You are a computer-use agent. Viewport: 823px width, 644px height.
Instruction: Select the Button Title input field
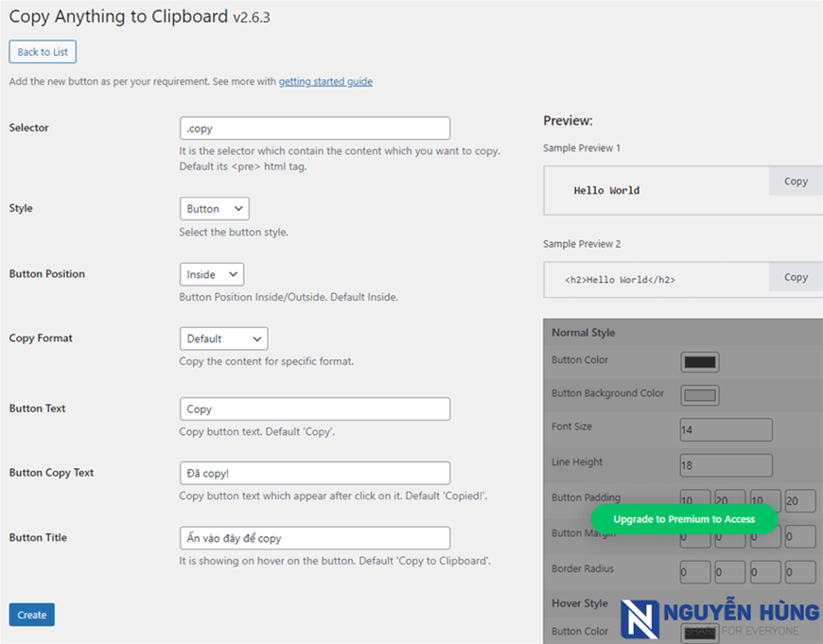[x=314, y=538]
